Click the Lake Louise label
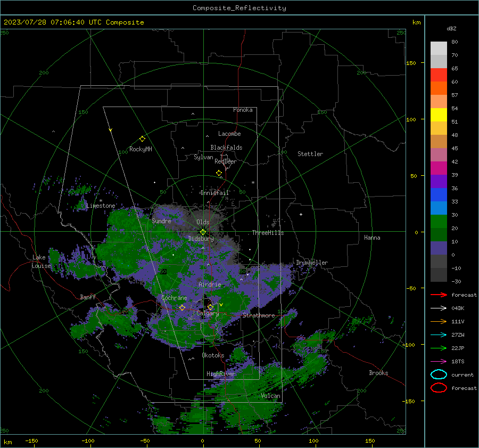The image size is (479, 448). tap(41, 262)
